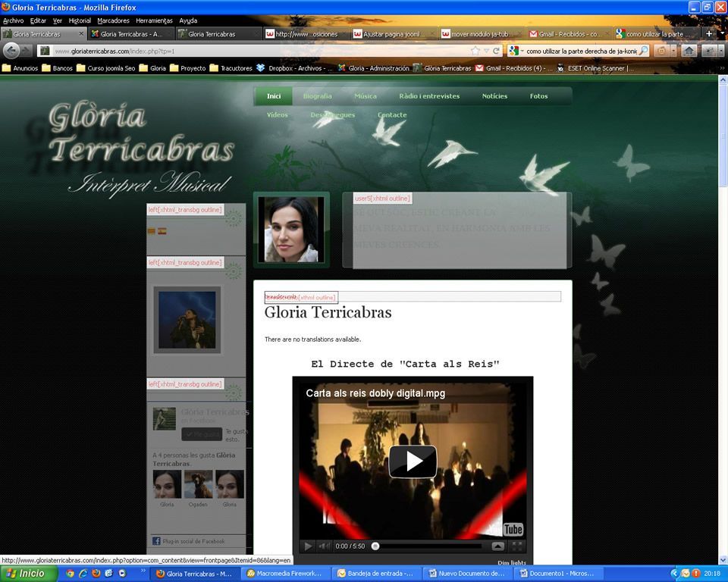This screenshot has height=582, width=728.
Task: Open the Música section
Action: 366,96
